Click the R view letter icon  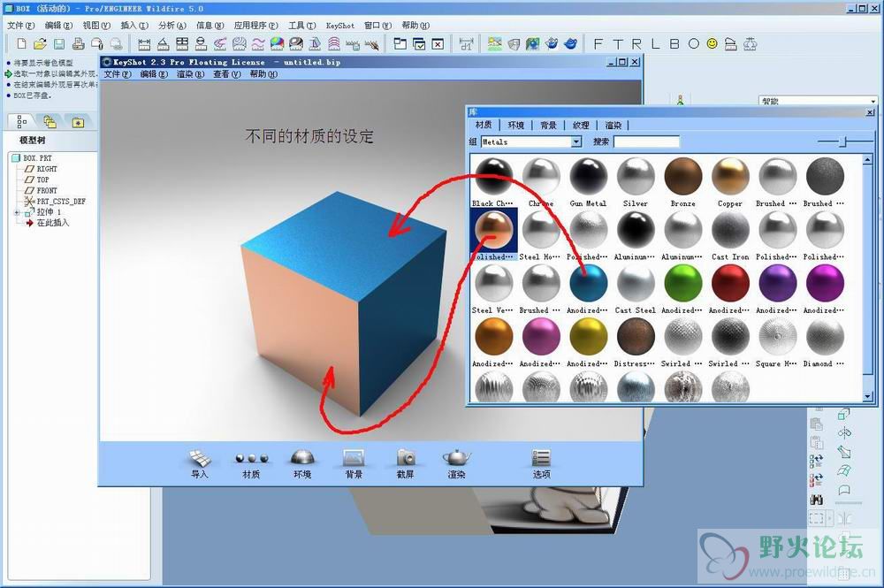[x=636, y=44]
